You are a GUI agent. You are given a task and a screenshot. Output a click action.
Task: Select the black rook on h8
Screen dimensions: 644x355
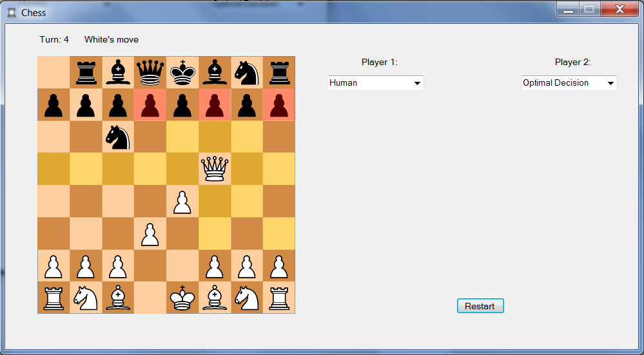click(x=279, y=73)
